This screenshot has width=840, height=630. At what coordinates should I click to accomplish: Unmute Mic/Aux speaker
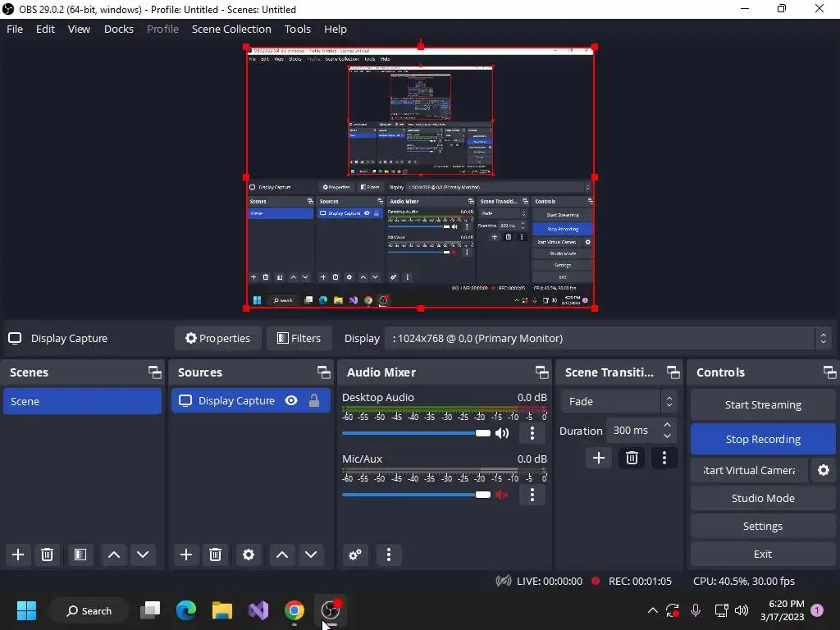coord(502,495)
